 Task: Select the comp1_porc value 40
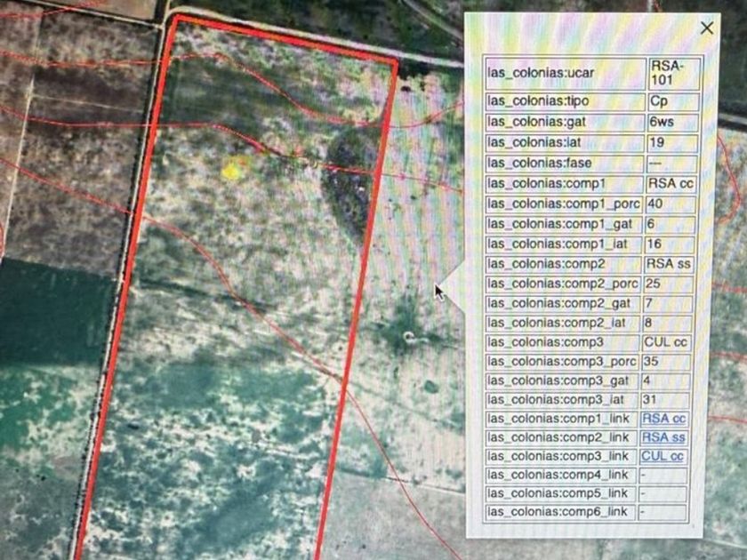pos(655,204)
